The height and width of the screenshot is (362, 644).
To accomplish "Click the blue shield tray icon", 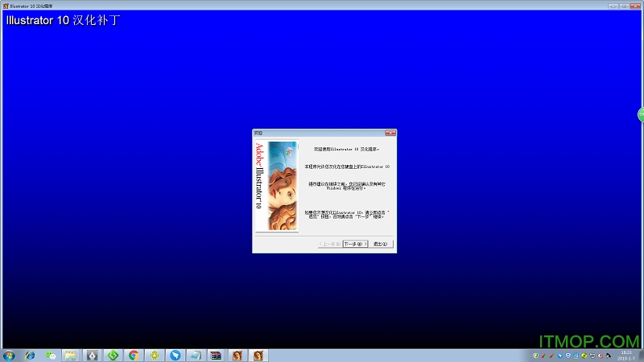I will (568, 356).
